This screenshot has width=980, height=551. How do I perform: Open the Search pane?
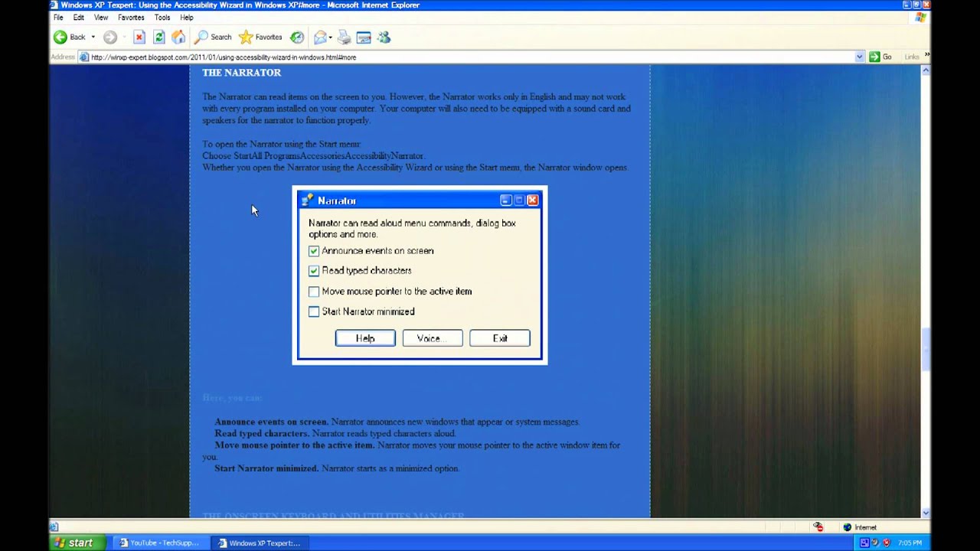(213, 37)
